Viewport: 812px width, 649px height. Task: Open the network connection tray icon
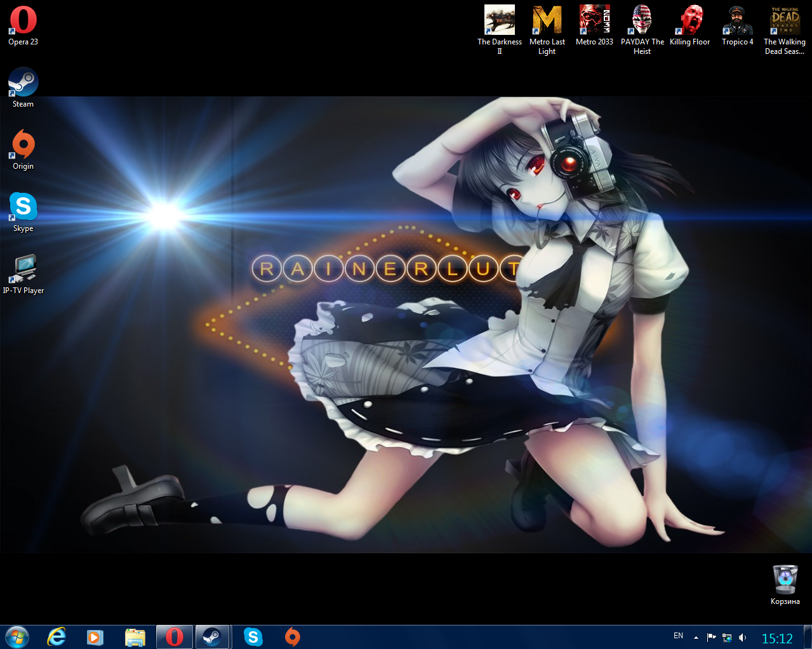pyautogui.click(x=727, y=638)
